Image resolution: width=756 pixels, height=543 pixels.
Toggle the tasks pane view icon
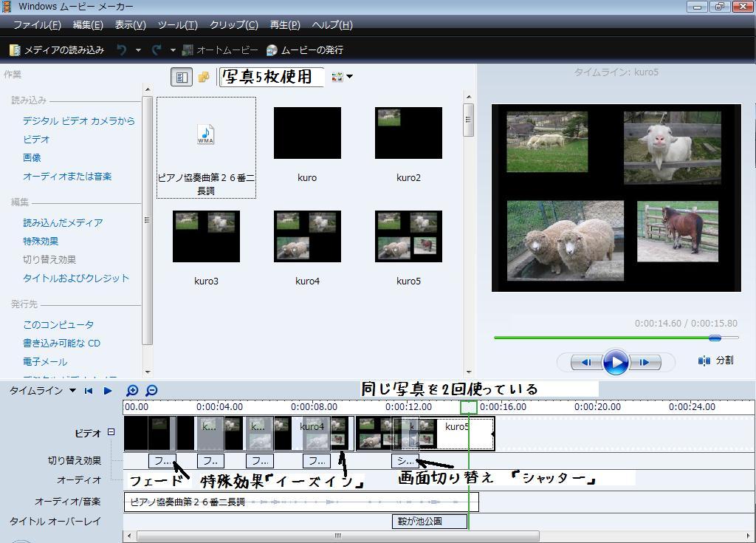182,77
